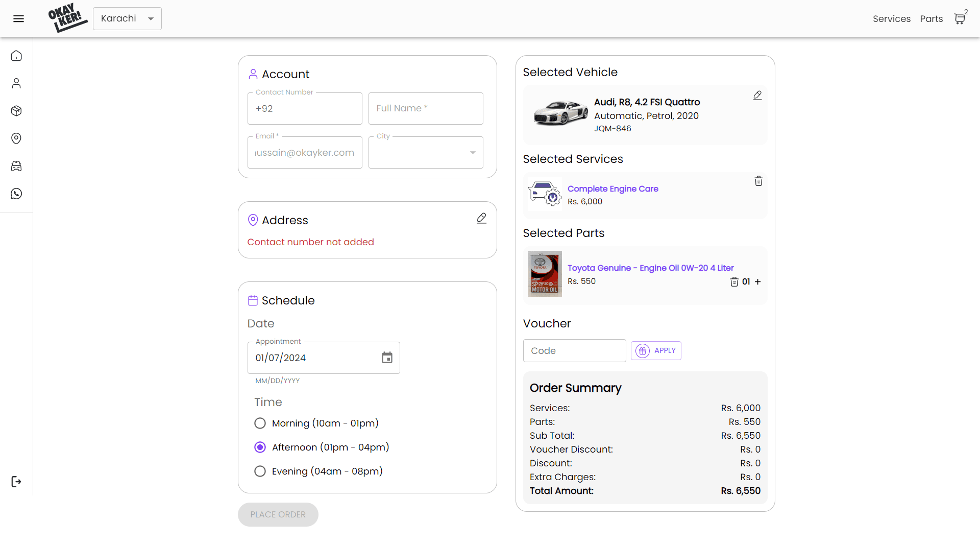Open the hamburger menu
Viewport: 980px width, 545px height.
coord(18,19)
